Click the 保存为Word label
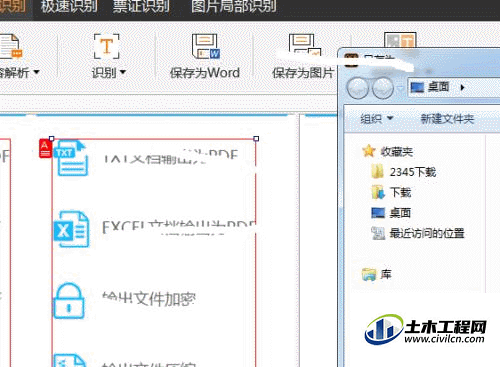 [205, 73]
